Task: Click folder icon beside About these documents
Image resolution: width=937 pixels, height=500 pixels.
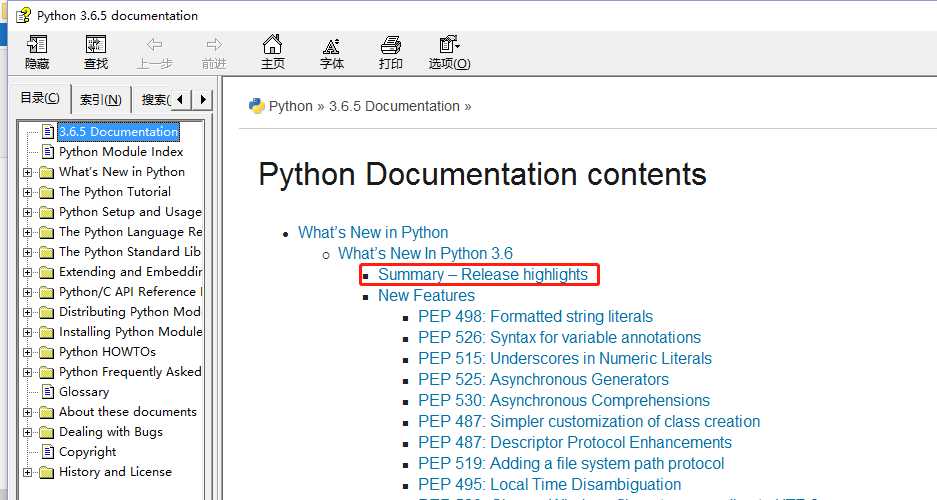Action: [47, 413]
